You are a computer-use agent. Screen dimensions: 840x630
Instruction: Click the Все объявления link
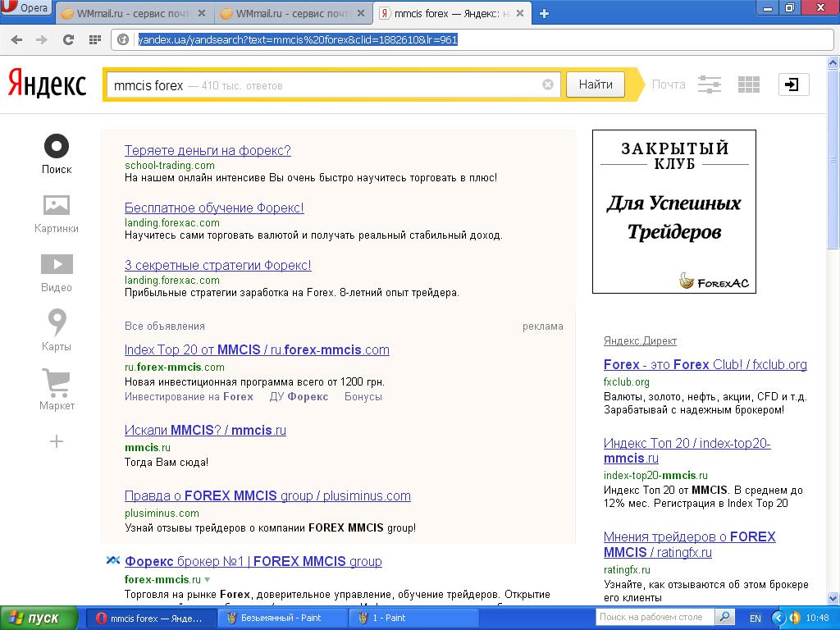164,326
